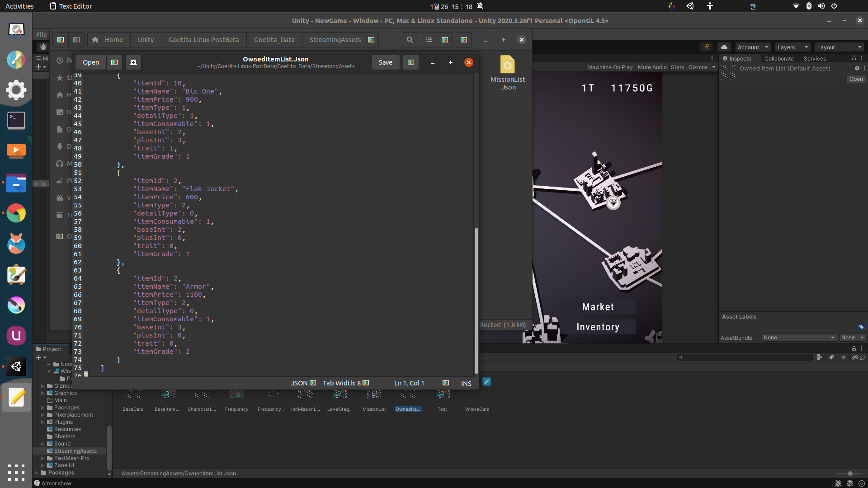Switch file manager to list view
The height and width of the screenshot is (488, 868).
[x=429, y=40]
